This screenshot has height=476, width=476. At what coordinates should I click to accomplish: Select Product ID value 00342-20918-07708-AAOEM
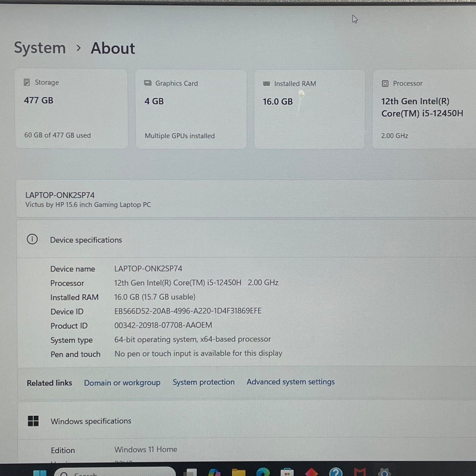pos(163,325)
